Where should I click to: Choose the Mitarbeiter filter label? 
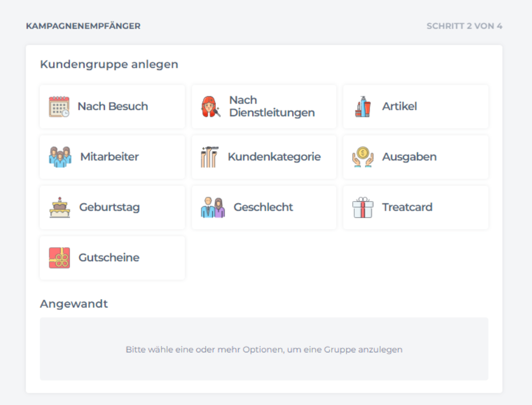tap(109, 157)
